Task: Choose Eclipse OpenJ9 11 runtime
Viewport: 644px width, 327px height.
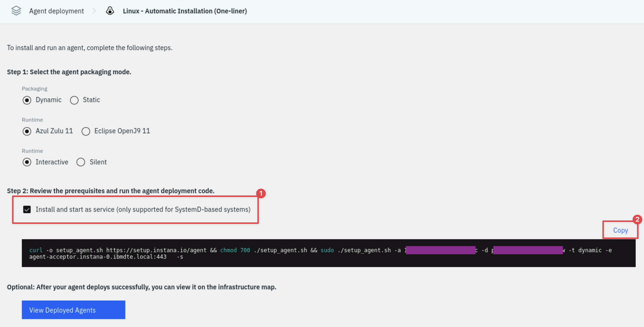Action: (x=86, y=131)
